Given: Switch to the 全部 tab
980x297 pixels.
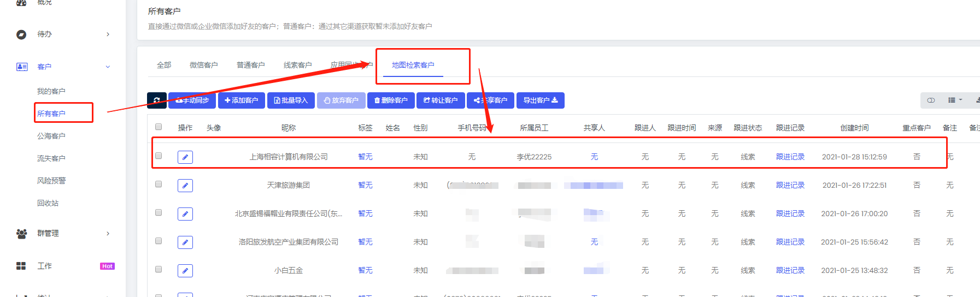Looking at the screenshot, I should (x=164, y=65).
